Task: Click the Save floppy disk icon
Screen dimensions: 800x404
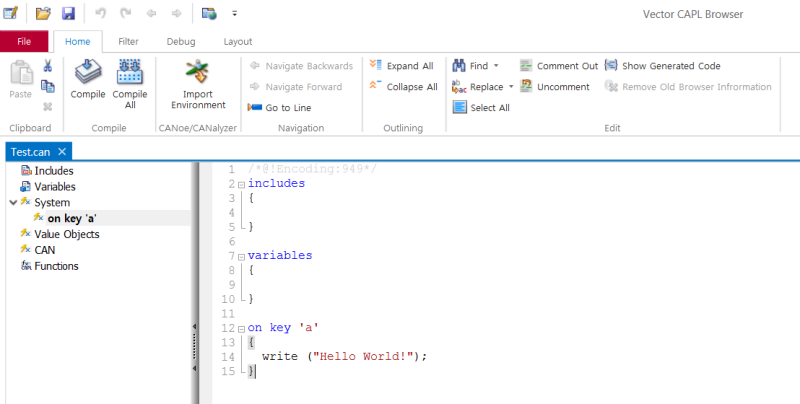Action: [x=68, y=13]
